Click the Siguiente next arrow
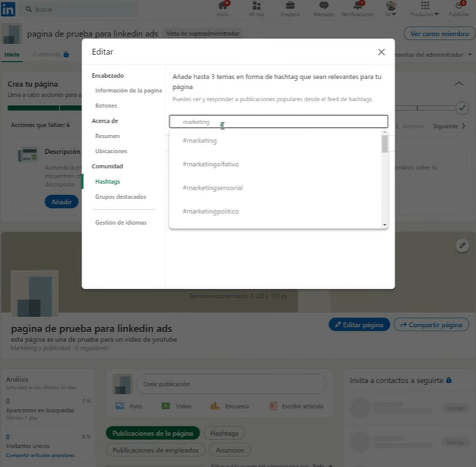Screen dimensions: 476x467 pyautogui.click(x=449, y=126)
